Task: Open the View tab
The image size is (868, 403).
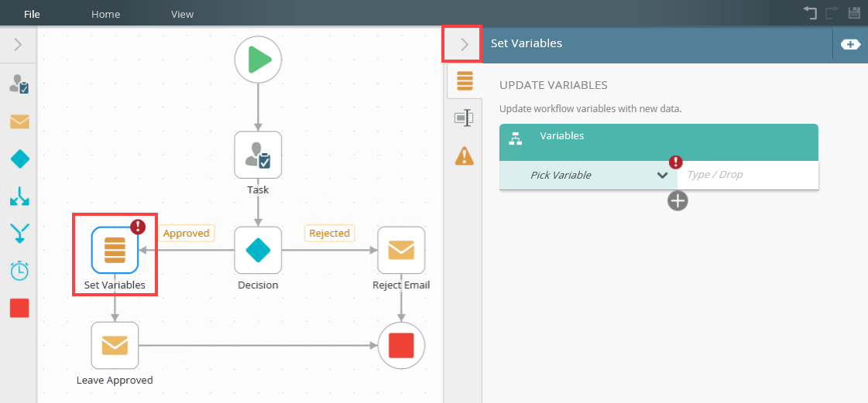Action: (182, 15)
